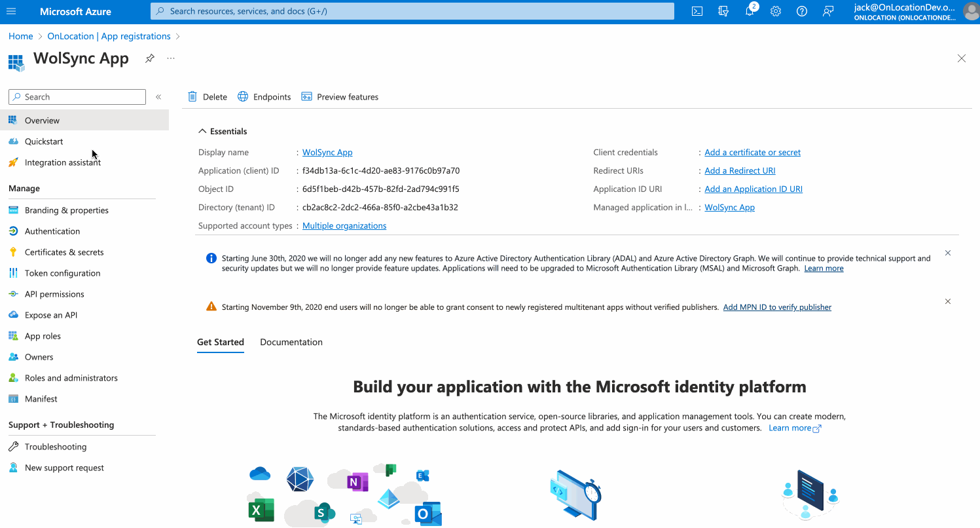Click the Home breadcrumb link
The width and height of the screenshot is (980, 528).
pyautogui.click(x=20, y=36)
